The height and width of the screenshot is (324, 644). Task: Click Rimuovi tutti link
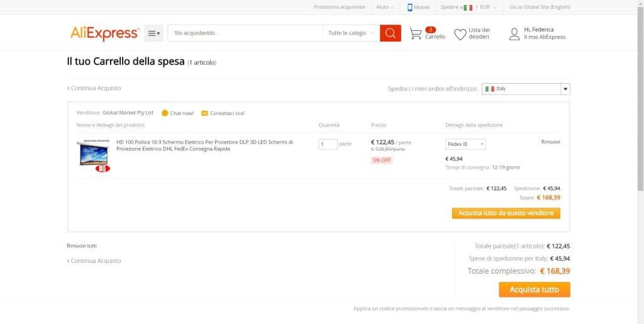coord(82,246)
